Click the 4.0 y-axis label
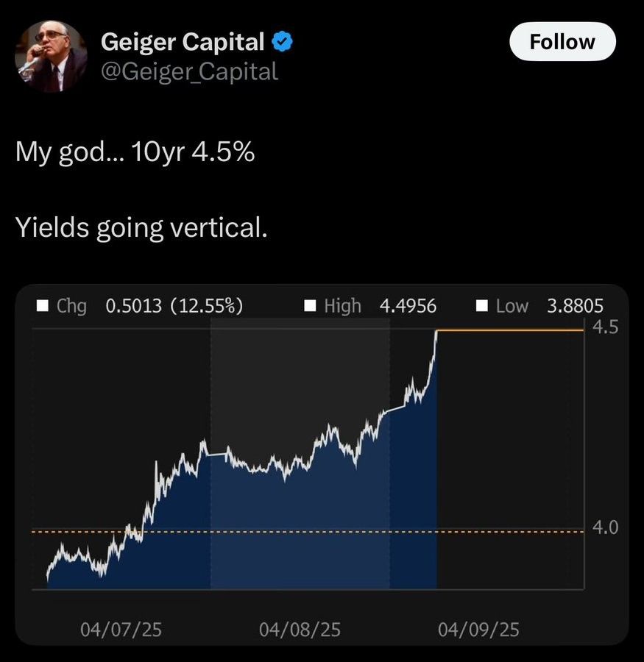The height and width of the screenshot is (662, 644). tap(605, 527)
